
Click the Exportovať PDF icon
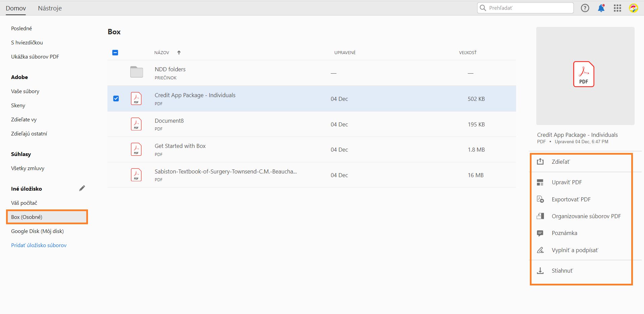(540, 199)
